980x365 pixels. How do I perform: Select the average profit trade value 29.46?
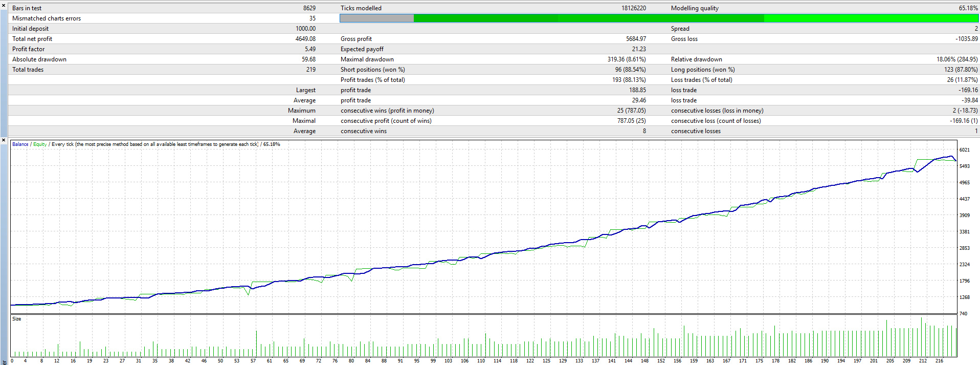pyautogui.click(x=639, y=100)
